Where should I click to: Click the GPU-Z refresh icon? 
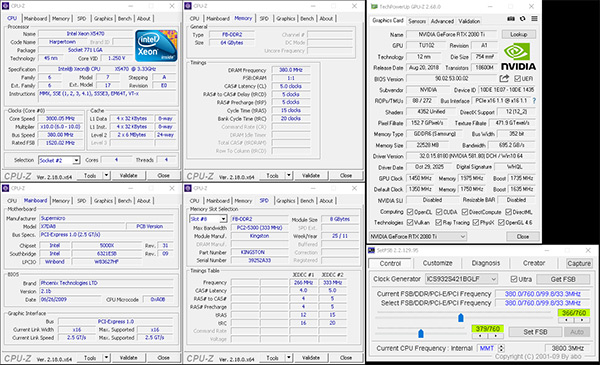pos(523,19)
